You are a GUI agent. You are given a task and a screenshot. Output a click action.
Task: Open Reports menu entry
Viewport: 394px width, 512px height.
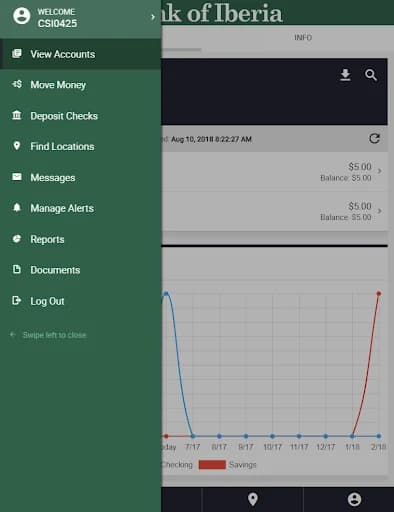81,239
